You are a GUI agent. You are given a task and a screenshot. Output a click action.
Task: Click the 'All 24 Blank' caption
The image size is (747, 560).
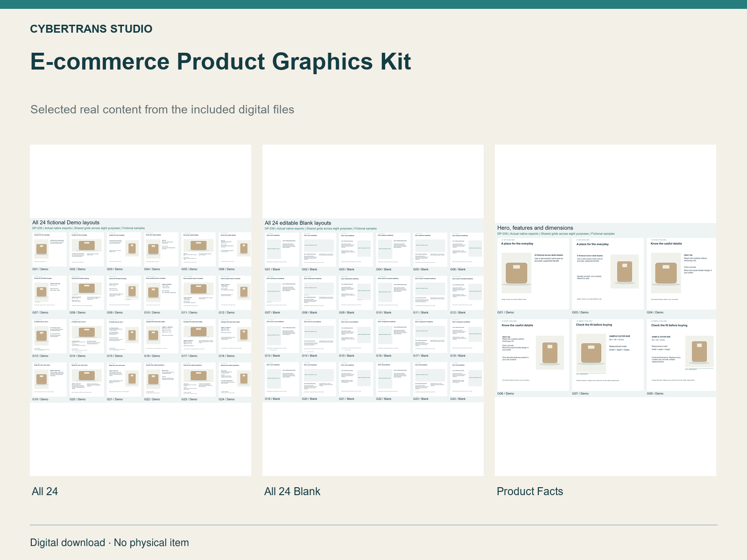(x=292, y=491)
